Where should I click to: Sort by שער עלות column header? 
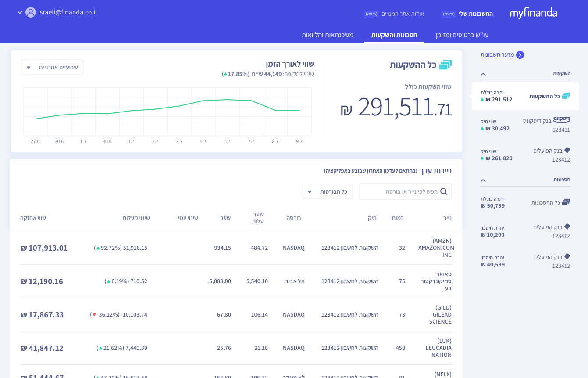click(x=258, y=218)
